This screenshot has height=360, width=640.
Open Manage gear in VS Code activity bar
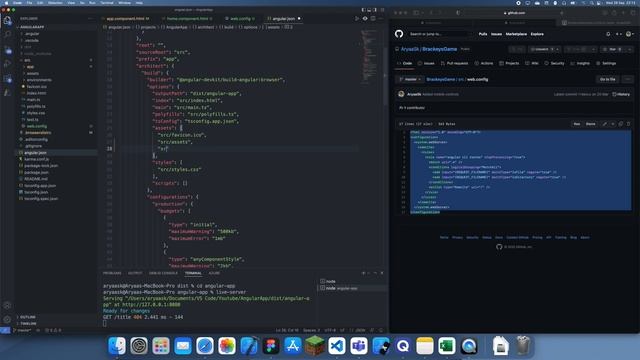pos(7,320)
